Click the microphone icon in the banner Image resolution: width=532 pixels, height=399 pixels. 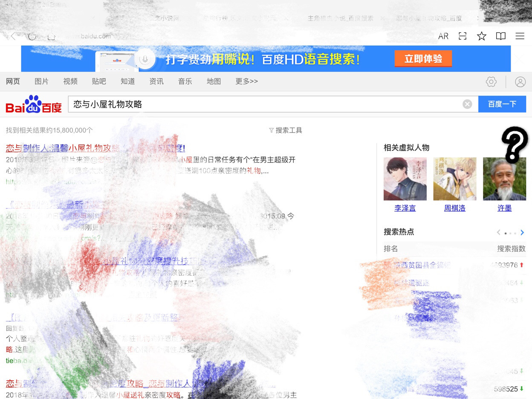click(145, 59)
